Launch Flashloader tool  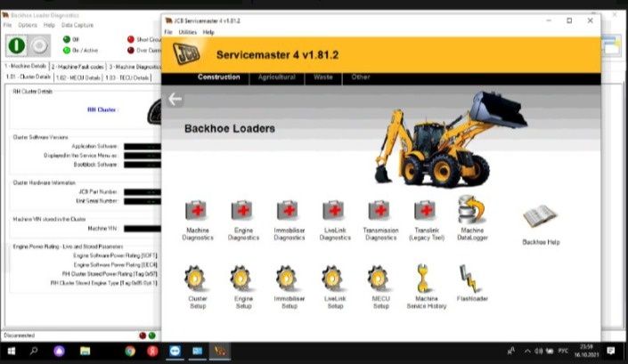(x=472, y=283)
